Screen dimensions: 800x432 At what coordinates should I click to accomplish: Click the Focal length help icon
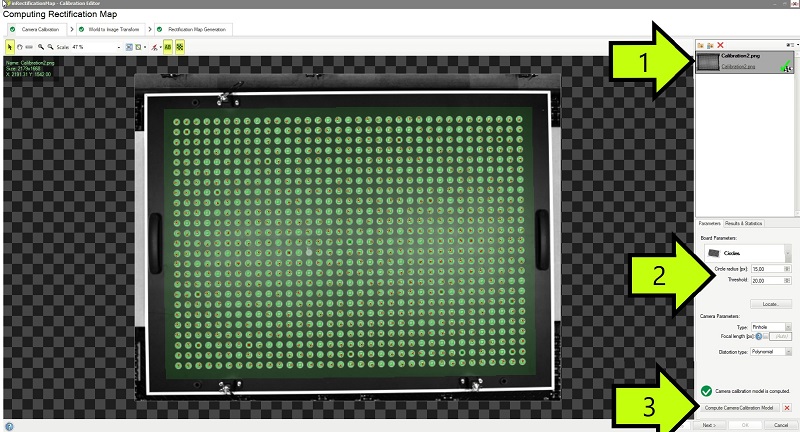[759, 337]
